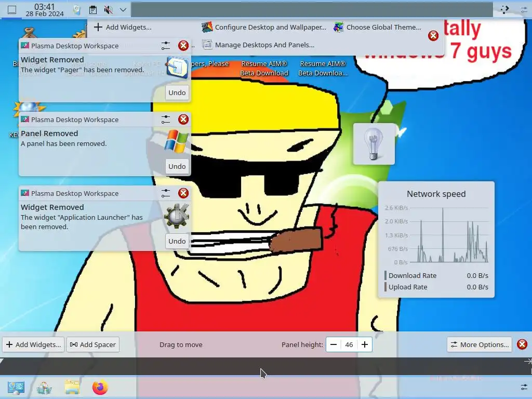Screen dimensions: 532x399
Task: Click Add Widgets in panel edit bar
Action: tap(33, 344)
